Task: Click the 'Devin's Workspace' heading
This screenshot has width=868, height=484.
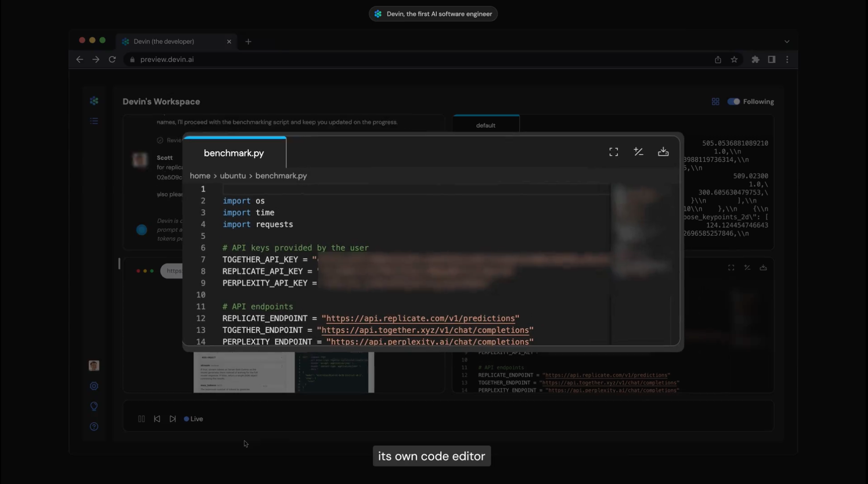Action: [161, 102]
